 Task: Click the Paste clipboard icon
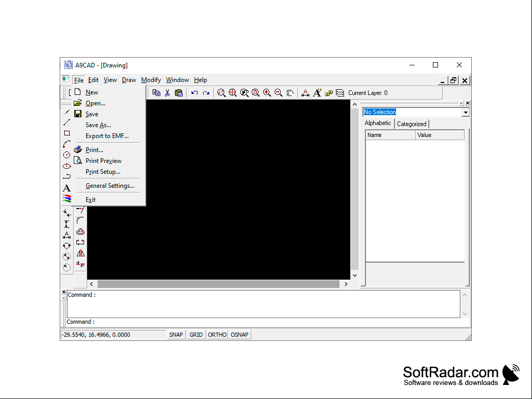point(179,93)
